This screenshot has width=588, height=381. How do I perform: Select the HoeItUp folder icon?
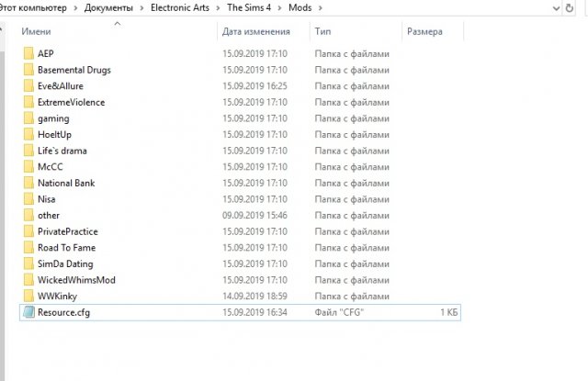28,134
